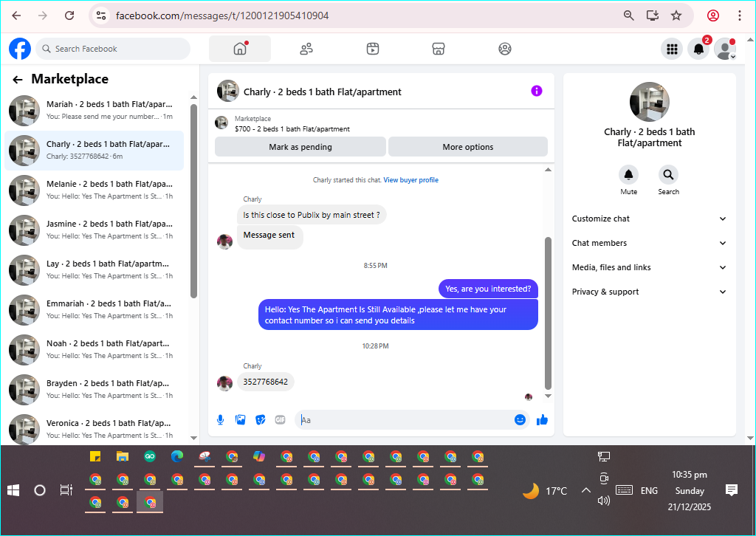Viewport: 756px width, 536px height.
Task: Open Melanie conversation in chat list
Action: pyautogui.click(x=94, y=190)
